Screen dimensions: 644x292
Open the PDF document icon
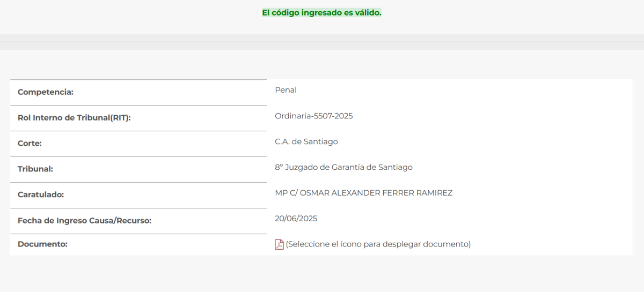(279, 244)
